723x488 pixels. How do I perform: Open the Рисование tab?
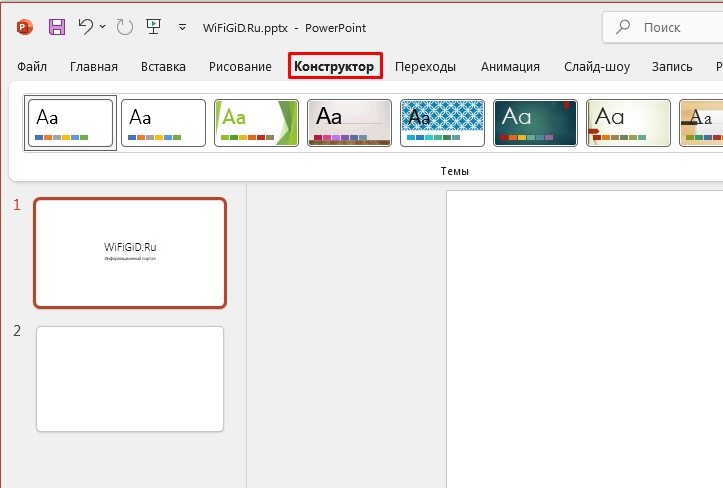[x=240, y=66]
